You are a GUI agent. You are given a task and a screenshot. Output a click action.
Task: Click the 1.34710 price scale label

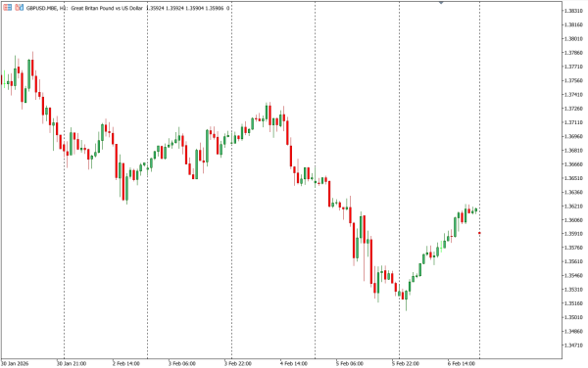(x=573, y=345)
